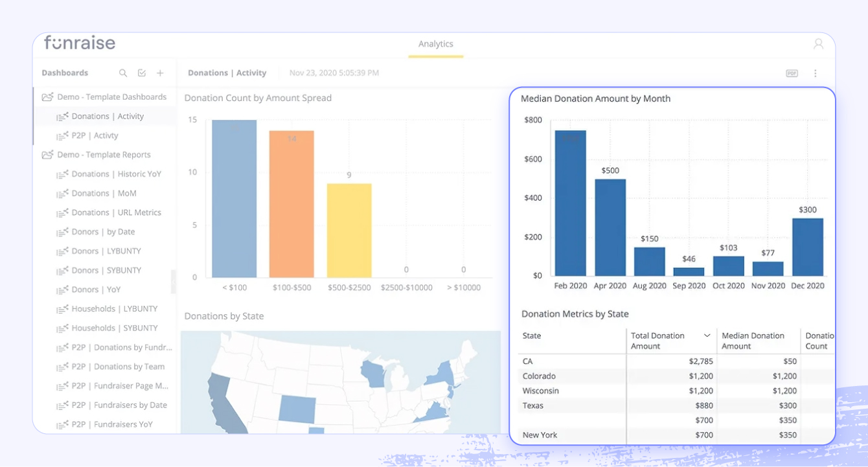Click the report icon beside Donations | MoM
Screen dimensions: 868x467
(x=62, y=193)
